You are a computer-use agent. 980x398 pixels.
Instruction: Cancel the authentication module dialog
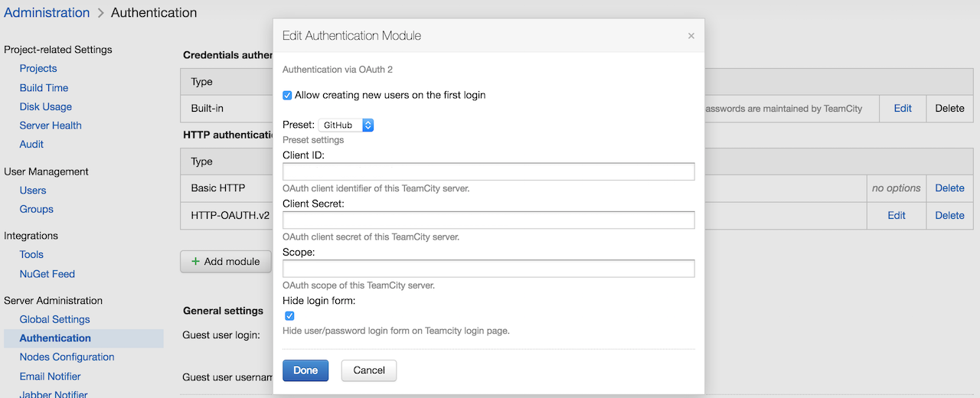(x=369, y=370)
